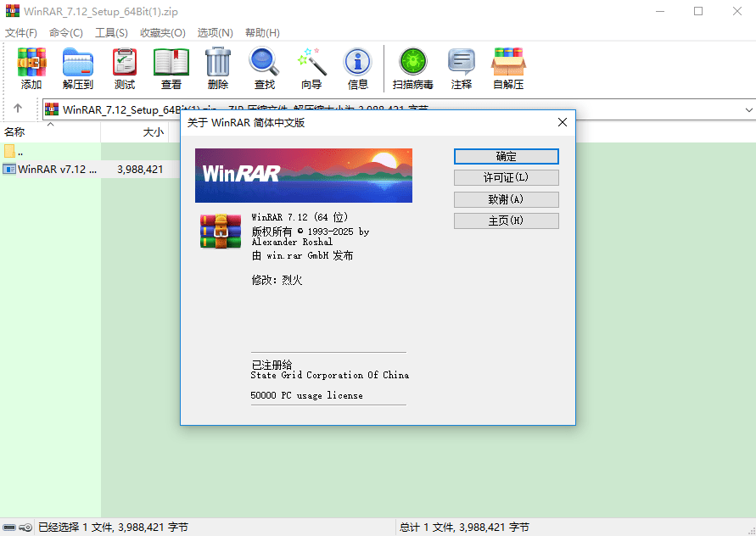
Task: Launch the 向导 (Wizard) icon
Action: [x=311, y=68]
